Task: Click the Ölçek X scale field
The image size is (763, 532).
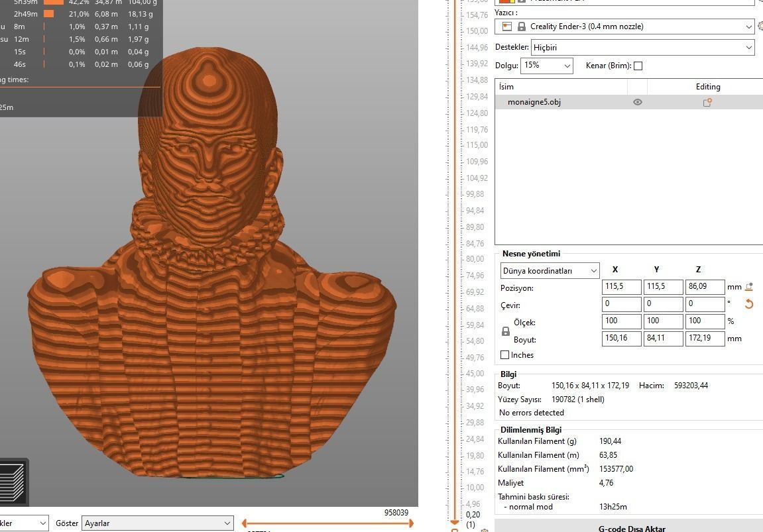Action: [x=621, y=321]
